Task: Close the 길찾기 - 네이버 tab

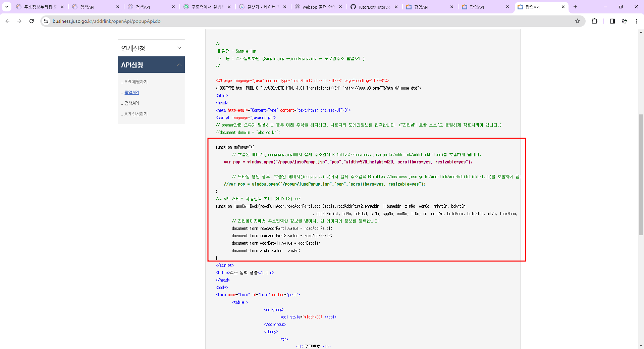Action: [x=285, y=7]
